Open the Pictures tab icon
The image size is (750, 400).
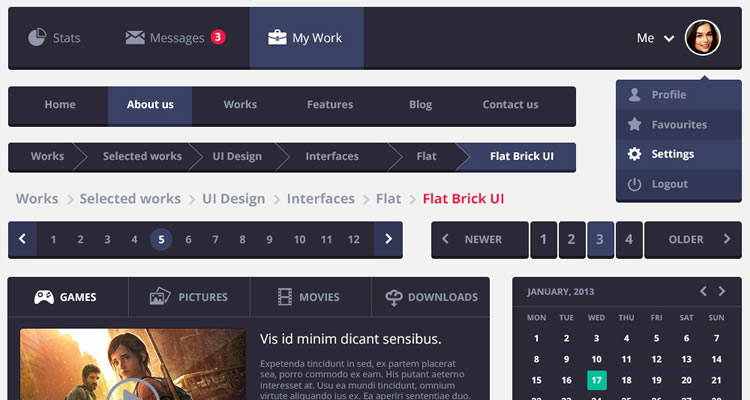pyautogui.click(x=160, y=297)
